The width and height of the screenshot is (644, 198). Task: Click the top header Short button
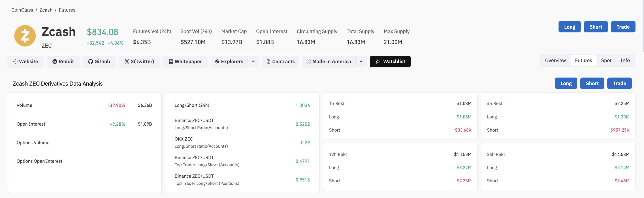point(596,27)
